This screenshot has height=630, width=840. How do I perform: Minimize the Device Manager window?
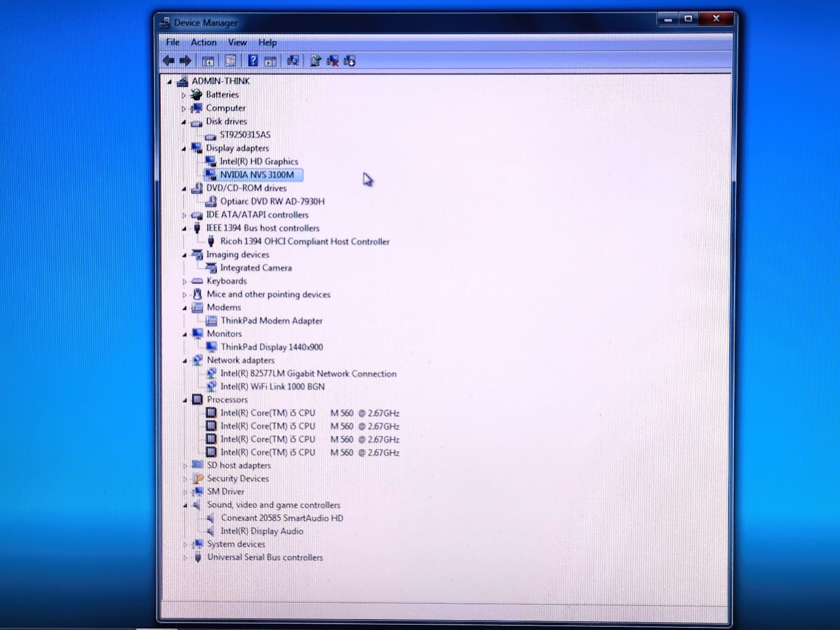[668, 19]
